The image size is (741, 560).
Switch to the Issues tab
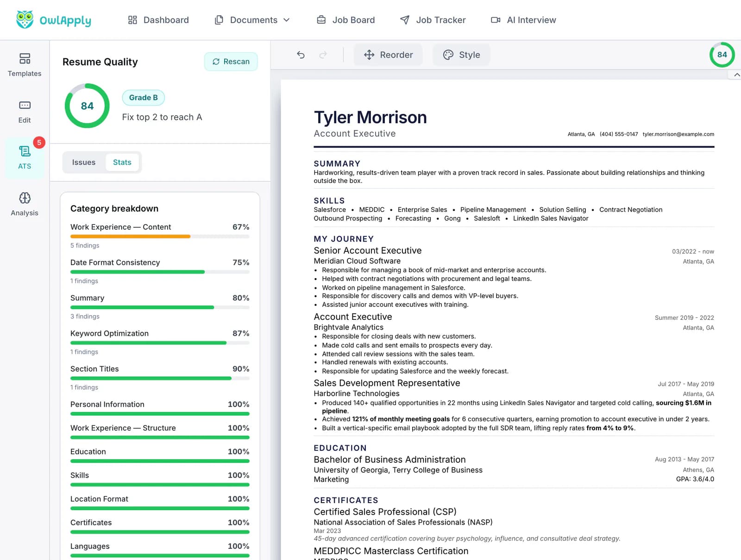84,162
